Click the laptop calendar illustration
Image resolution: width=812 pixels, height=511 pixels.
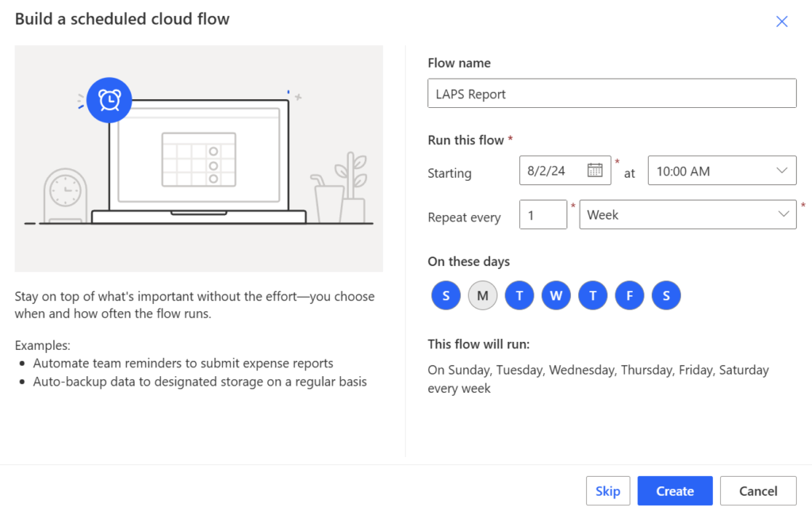198,159
